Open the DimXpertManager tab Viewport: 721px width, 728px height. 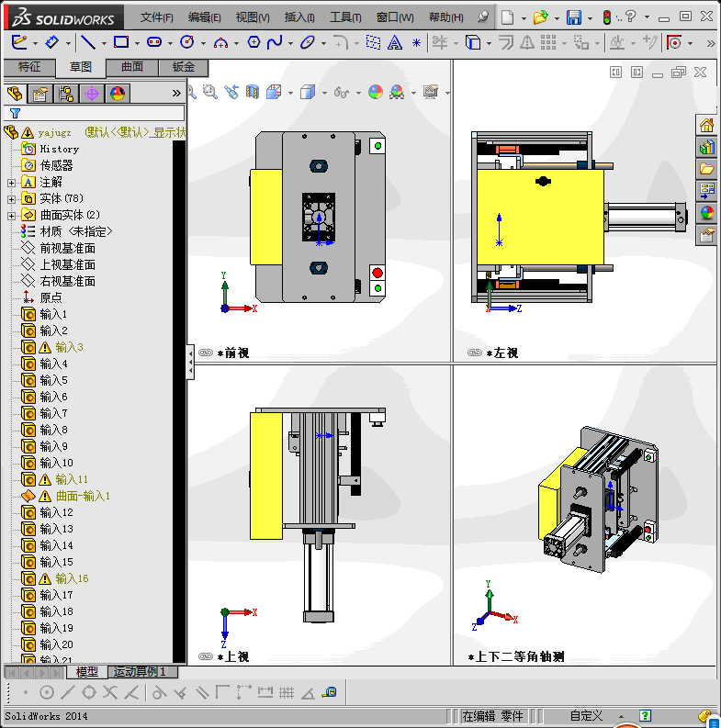[92, 94]
